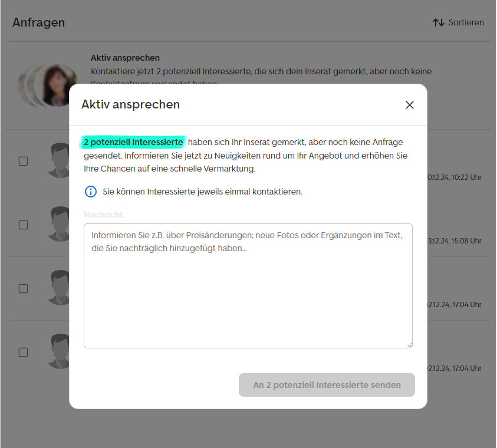497x448 pixels.
Task: Click the Aktiv ansprechen banner heading behind dialog
Action: 125,58
